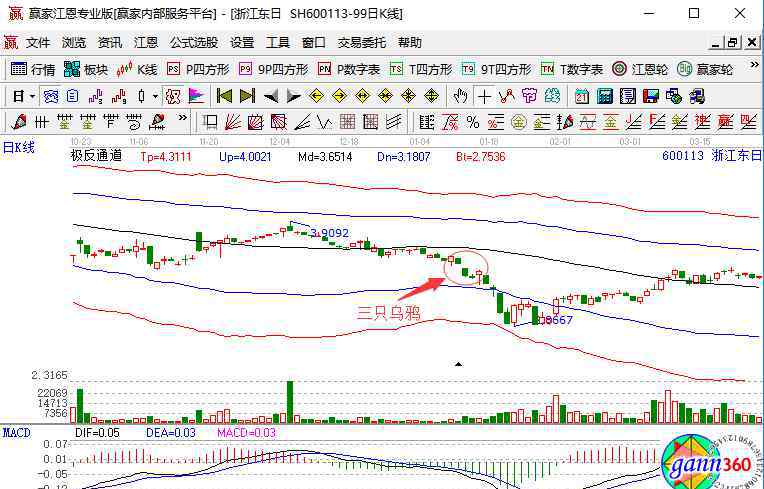Open dropdown next to candlestick type icon
The image size is (764, 489).
pos(155,96)
